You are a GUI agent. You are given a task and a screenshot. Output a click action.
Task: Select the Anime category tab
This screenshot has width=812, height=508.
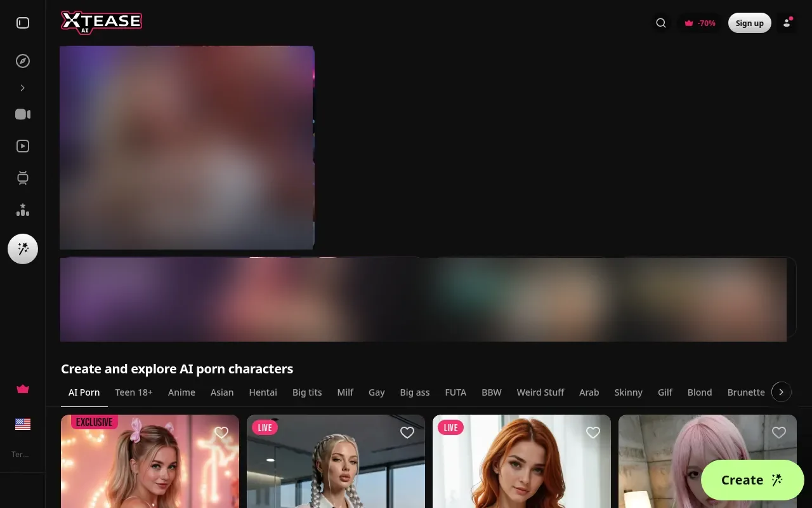click(181, 392)
